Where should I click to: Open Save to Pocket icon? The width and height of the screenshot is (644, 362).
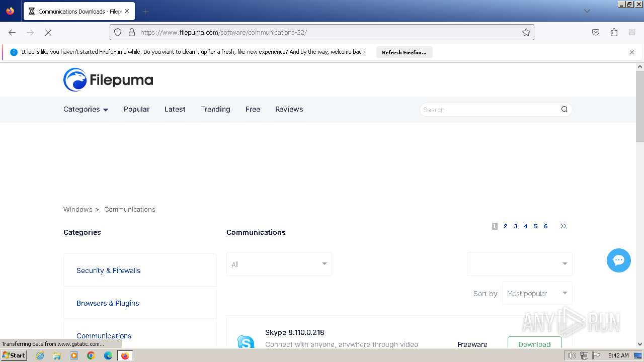(596, 32)
